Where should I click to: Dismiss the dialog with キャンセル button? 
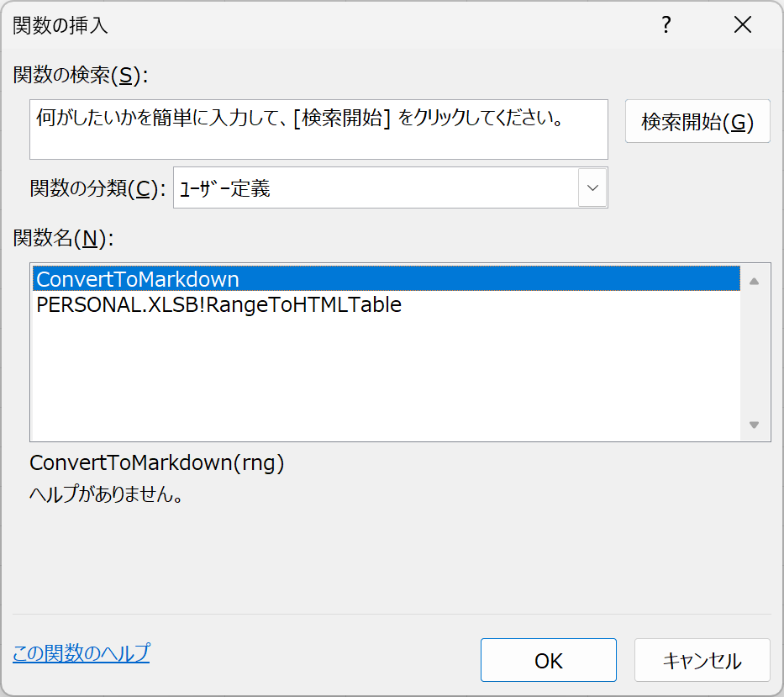coord(702,660)
